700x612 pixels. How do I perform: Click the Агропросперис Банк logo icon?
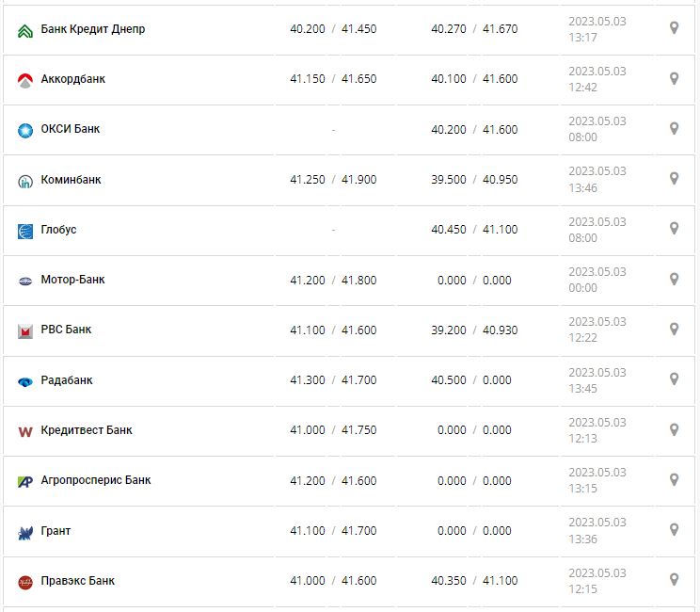(25, 481)
